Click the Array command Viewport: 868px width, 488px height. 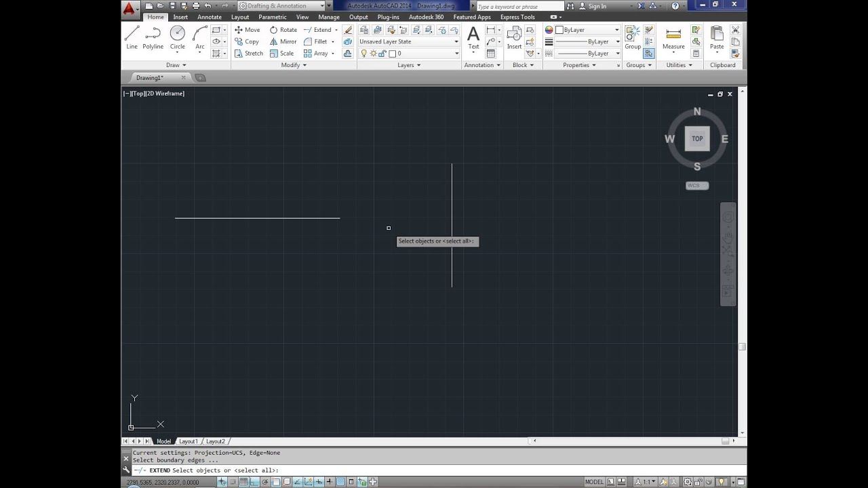316,53
